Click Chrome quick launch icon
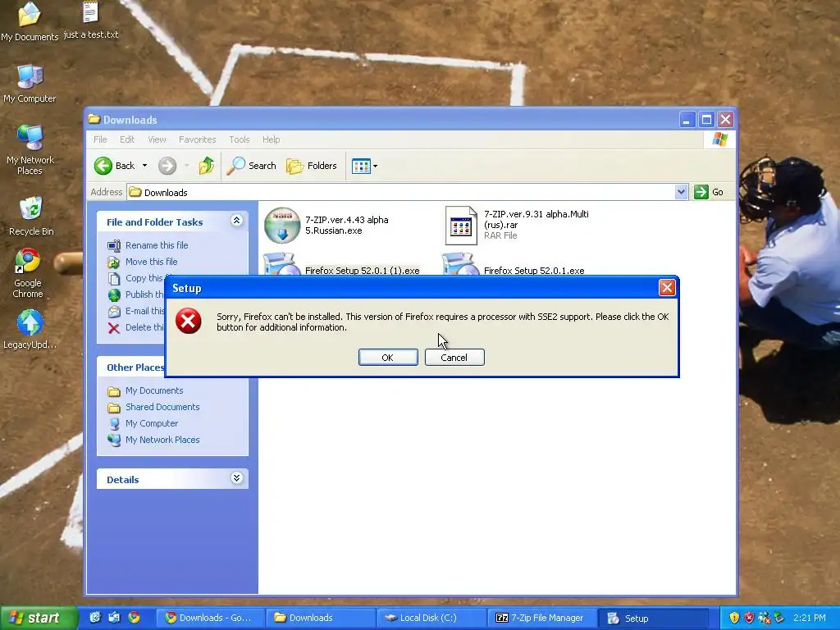The height and width of the screenshot is (630, 840). click(x=134, y=618)
